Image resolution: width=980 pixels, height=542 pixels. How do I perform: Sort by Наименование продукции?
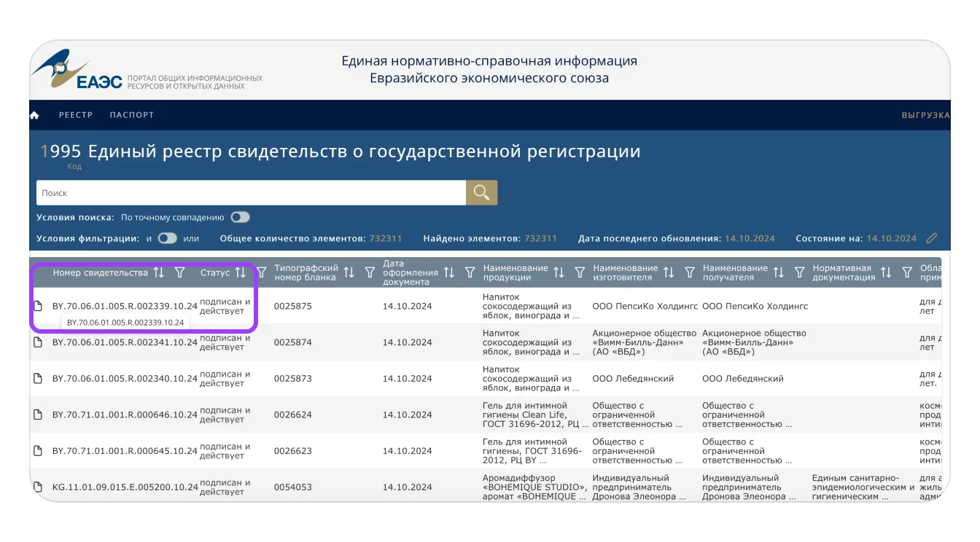559,272
